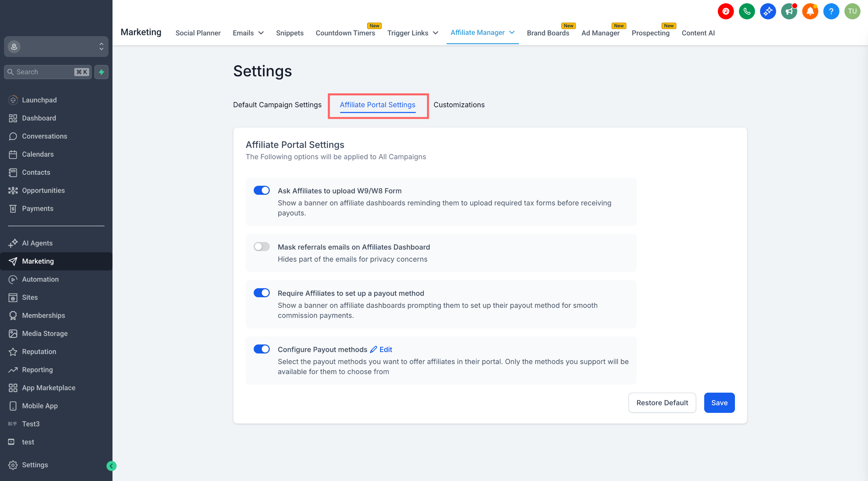Switch to Default Campaign Settings tab

click(x=277, y=105)
